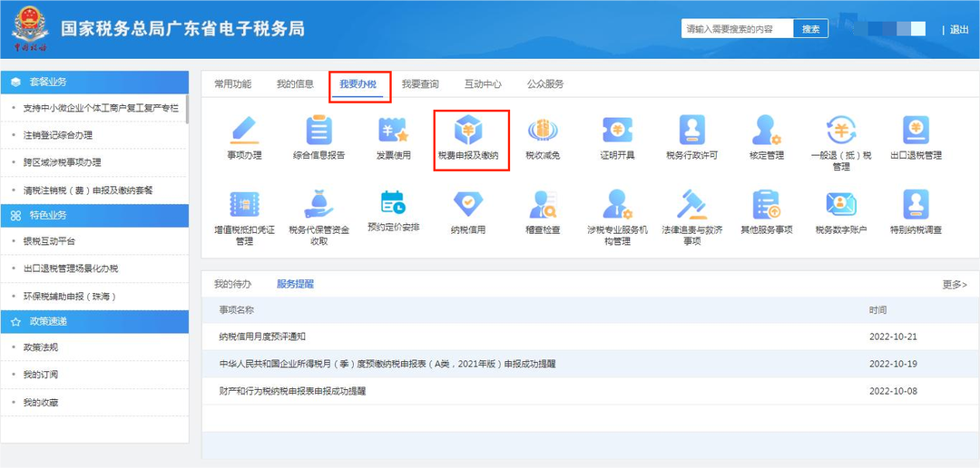Click the 国家税务总局广东省电子税务局 title
Viewport: 980px width, 468px height.
pos(182,29)
